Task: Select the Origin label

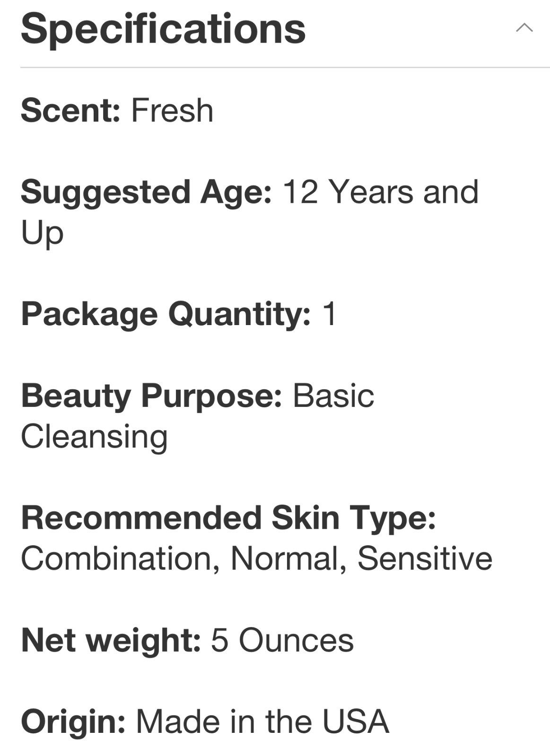Action: (73, 722)
